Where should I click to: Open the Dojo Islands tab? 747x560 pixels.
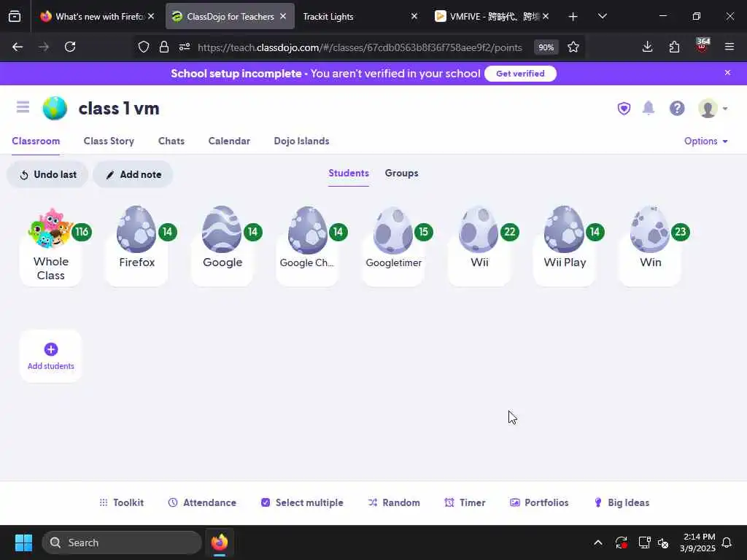pyautogui.click(x=301, y=141)
